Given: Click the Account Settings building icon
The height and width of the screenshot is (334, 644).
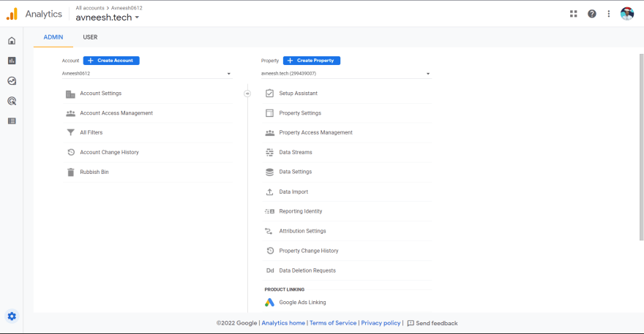Looking at the screenshot, I should click(71, 94).
